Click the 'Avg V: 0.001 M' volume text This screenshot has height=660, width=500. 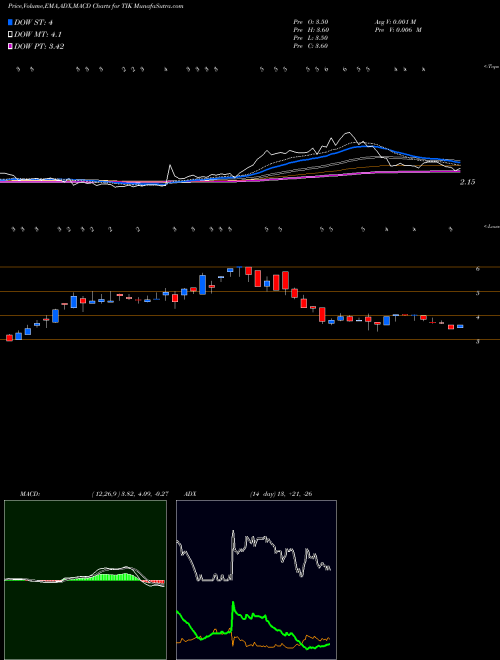[x=395, y=22]
